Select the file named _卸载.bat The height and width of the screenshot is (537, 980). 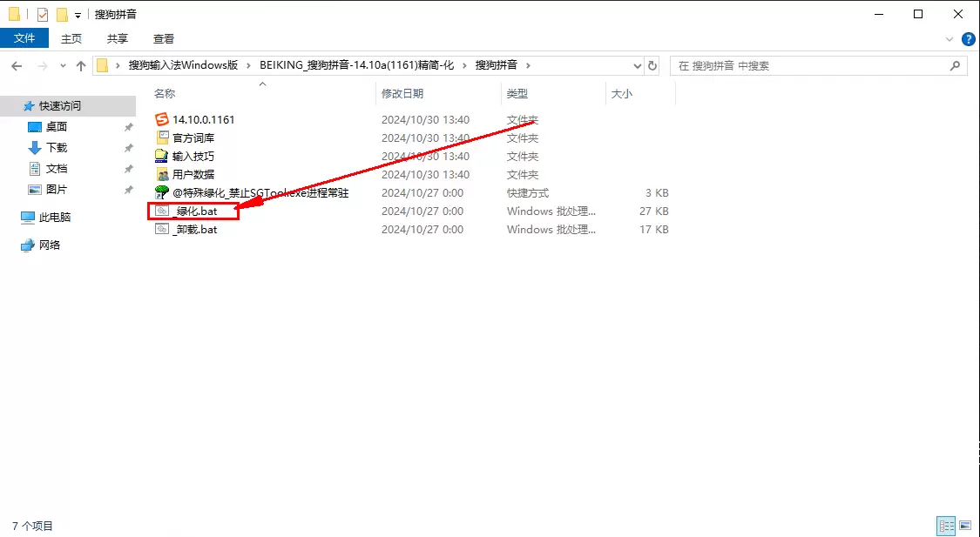coord(195,229)
